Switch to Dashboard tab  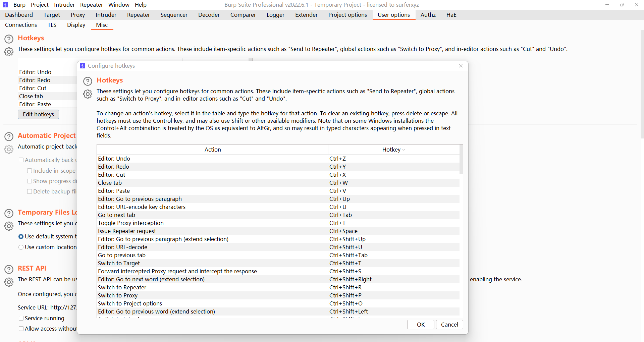[x=19, y=15]
